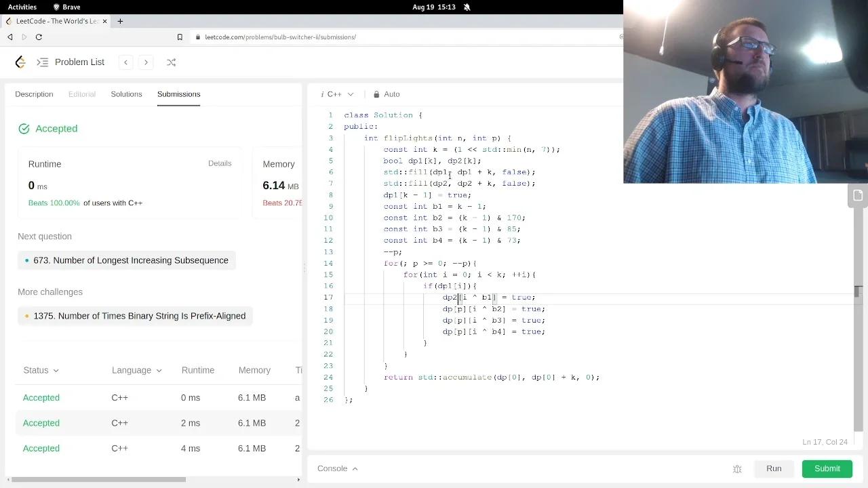This screenshot has height=488, width=868.
Task: Open a new browser tab
Action: tap(120, 21)
